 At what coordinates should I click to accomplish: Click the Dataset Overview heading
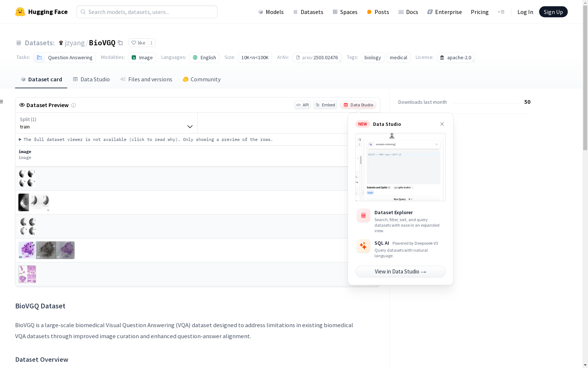pos(42,360)
